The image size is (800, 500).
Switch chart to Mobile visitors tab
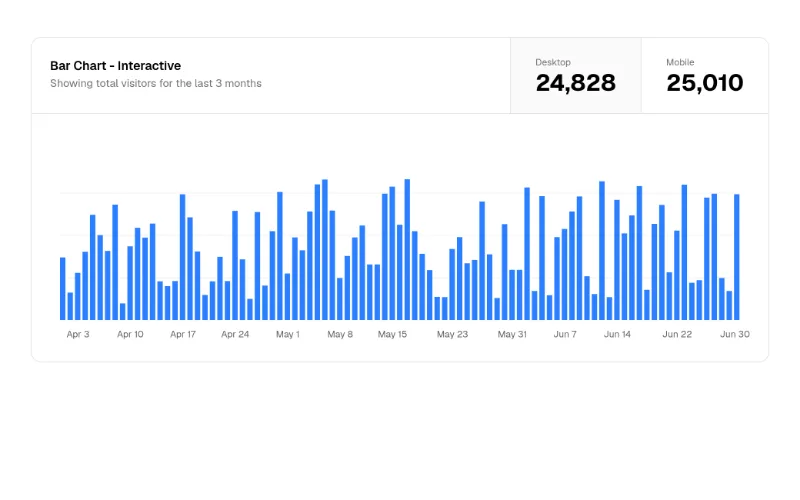(x=705, y=76)
